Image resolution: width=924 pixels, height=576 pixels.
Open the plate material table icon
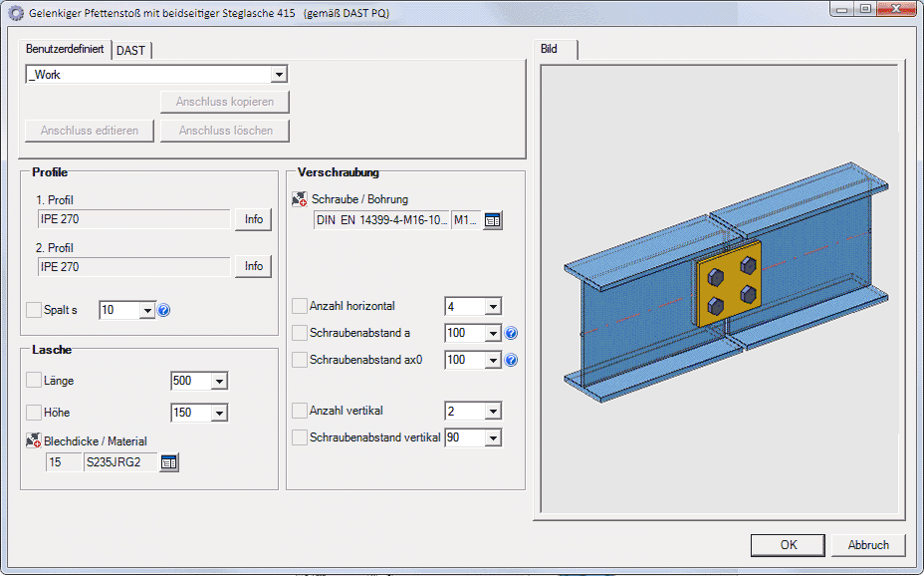click(x=169, y=461)
